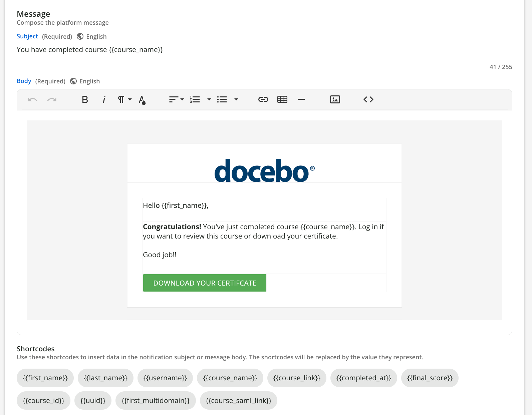Insert the {{username}} shortcode

(x=165, y=378)
